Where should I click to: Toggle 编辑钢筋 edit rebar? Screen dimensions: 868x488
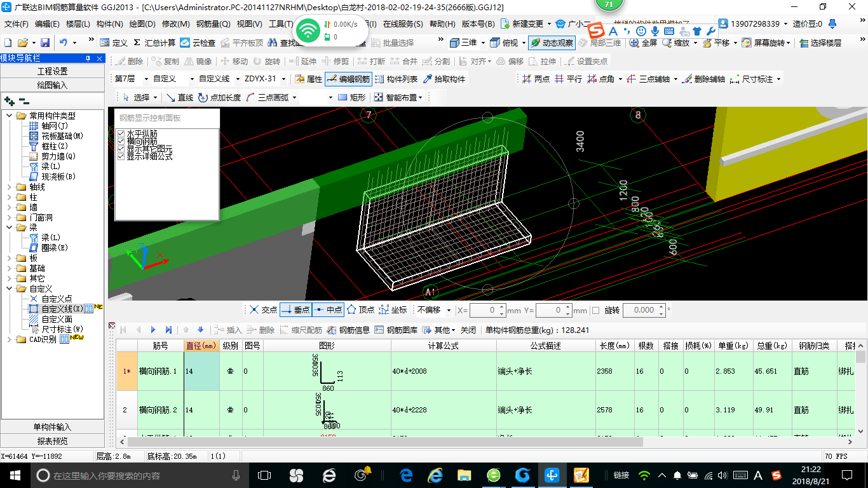point(348,79)
